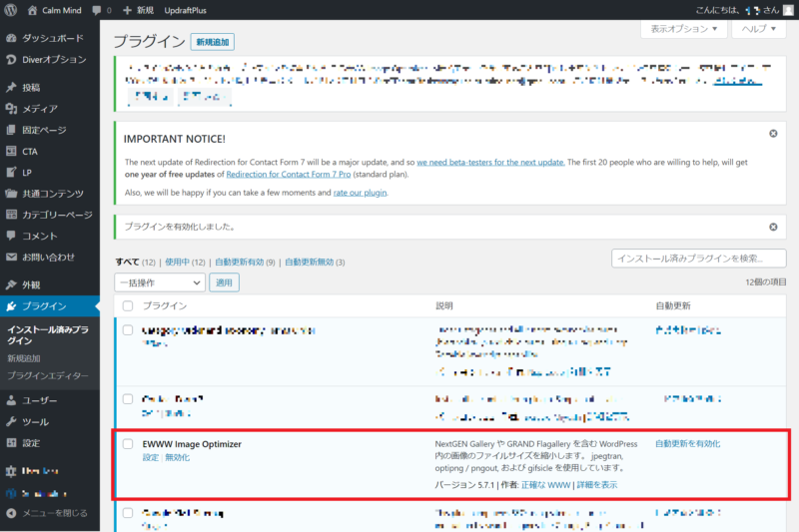Check the checkbox below EWWW Image Optimizer row
This screenshot has height=532, width=799.
point(128,513)
